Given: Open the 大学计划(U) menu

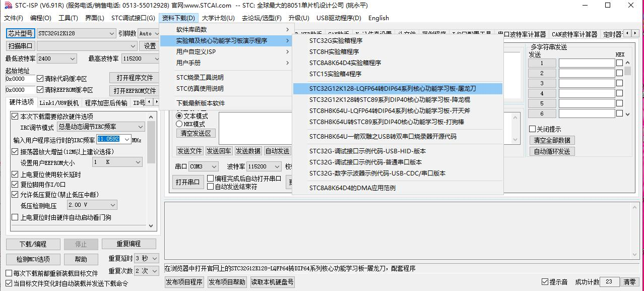Looking at the screenshot, I should (218, 18).
